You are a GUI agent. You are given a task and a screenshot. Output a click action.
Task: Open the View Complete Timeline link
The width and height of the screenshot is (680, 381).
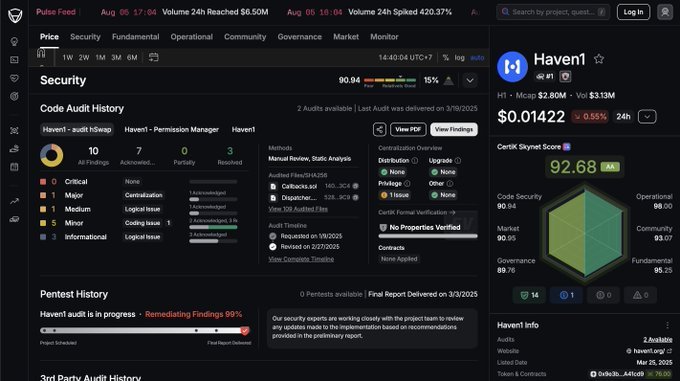(301, 259)
